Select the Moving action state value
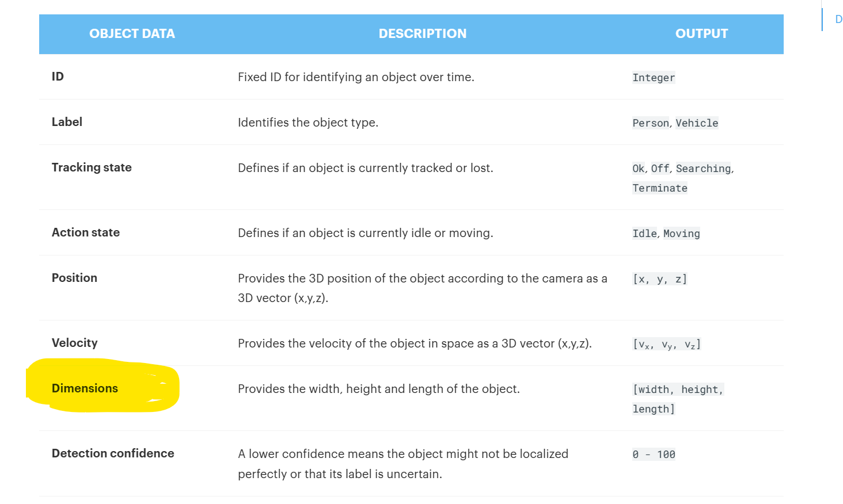843x504 pixels. tap(681, 234)
